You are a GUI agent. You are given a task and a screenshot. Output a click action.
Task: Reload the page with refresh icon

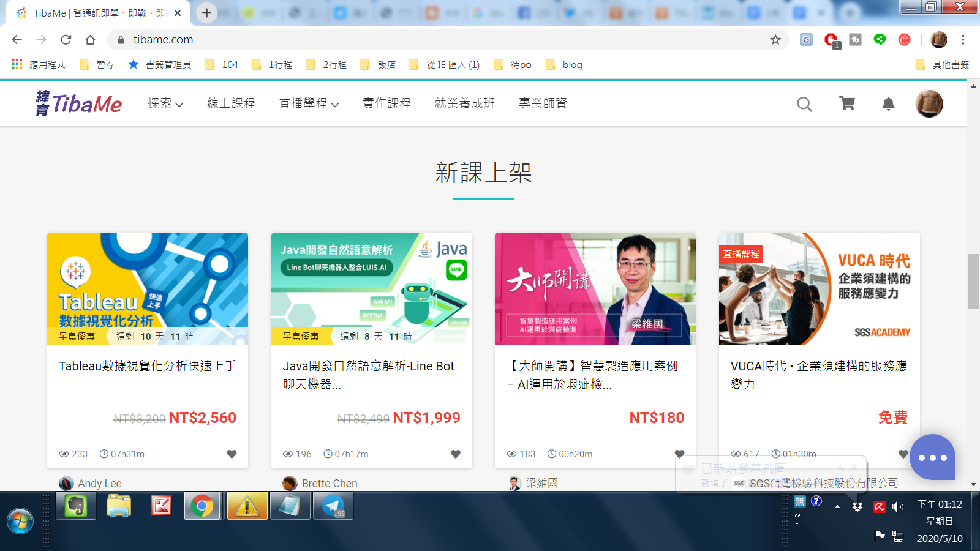66,40
